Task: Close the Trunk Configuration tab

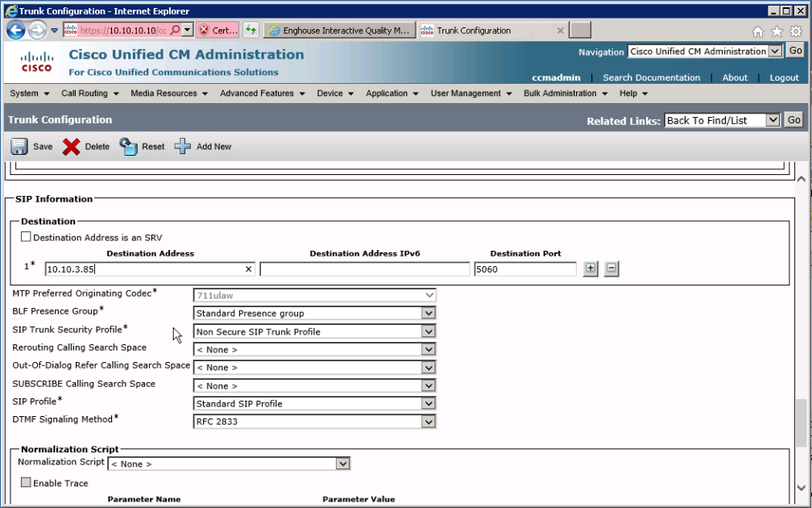Action: point(560,31)
